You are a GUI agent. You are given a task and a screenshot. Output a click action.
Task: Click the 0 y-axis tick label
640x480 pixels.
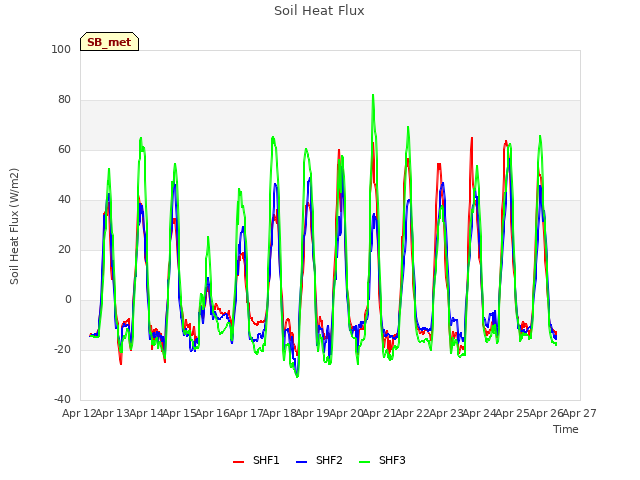[68, 300]
